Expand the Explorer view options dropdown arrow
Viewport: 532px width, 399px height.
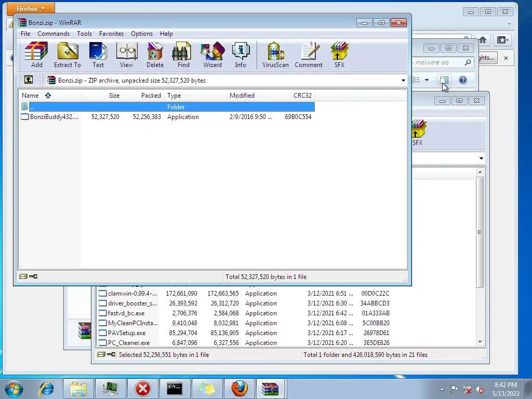point(427,80)
